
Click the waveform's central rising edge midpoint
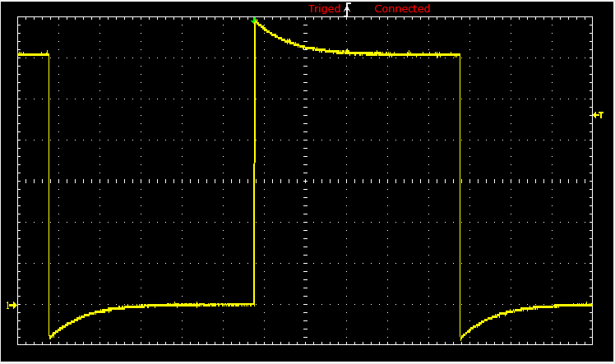tap(255, 164)
